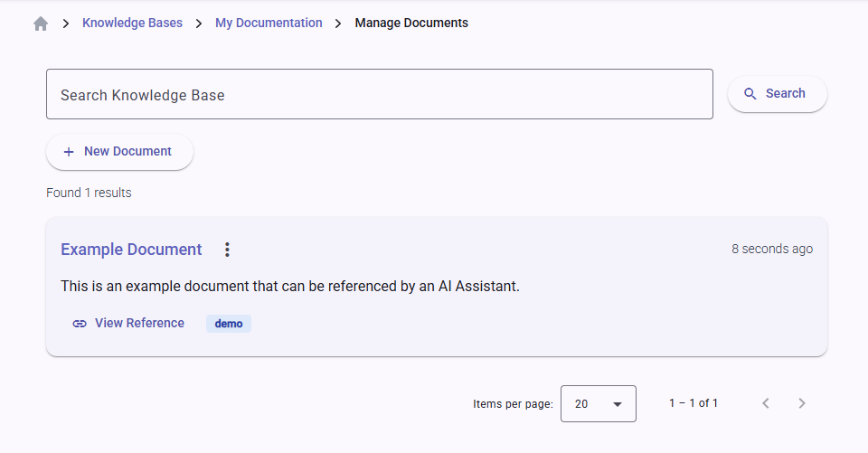Click the View Reference link
This screenshot has height=453, width=868.
click(139, 323)
